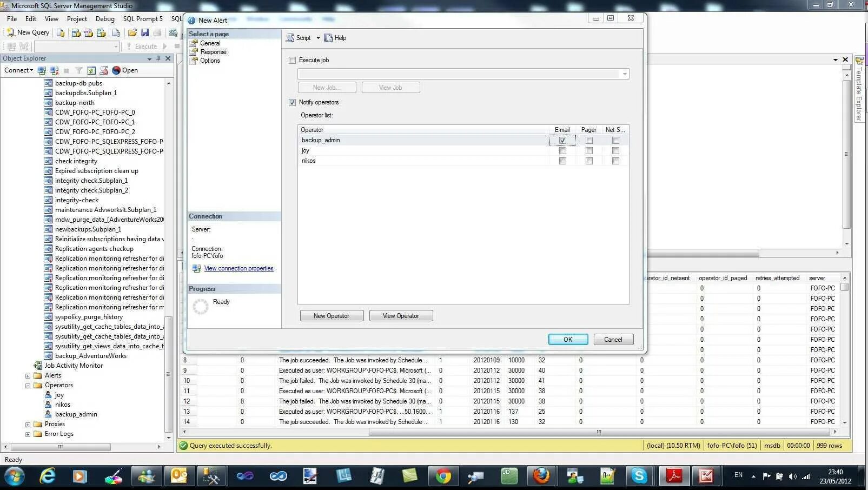Collapse the Operators tree node
Image resolution: width=868 pixels, height=490 pixels.
pos(28,386)
